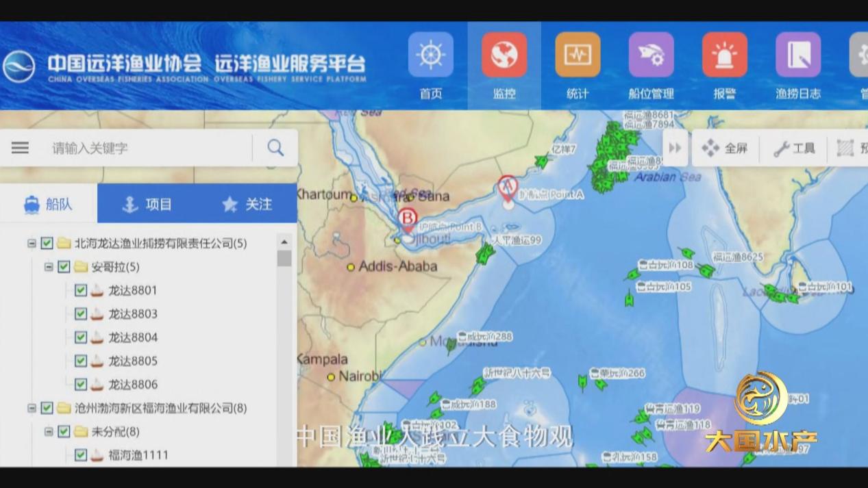The height and width of the screenshot is (488, 868).
Task: Select the ship marker below the 105 label
Action: [629, 298]
